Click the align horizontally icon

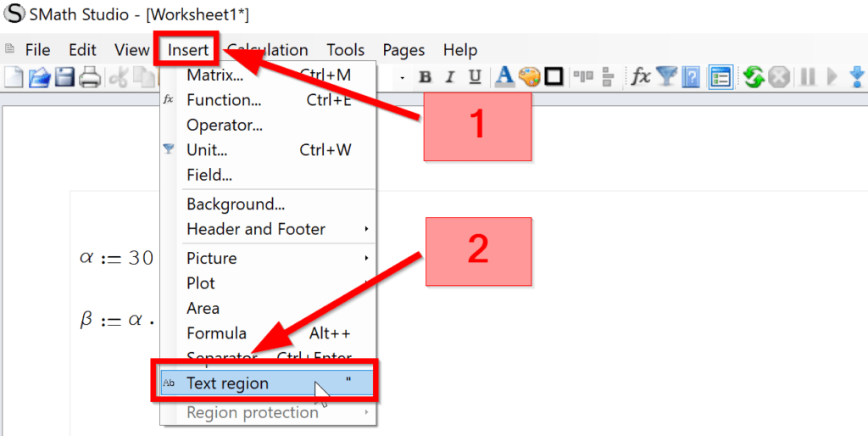583,77
